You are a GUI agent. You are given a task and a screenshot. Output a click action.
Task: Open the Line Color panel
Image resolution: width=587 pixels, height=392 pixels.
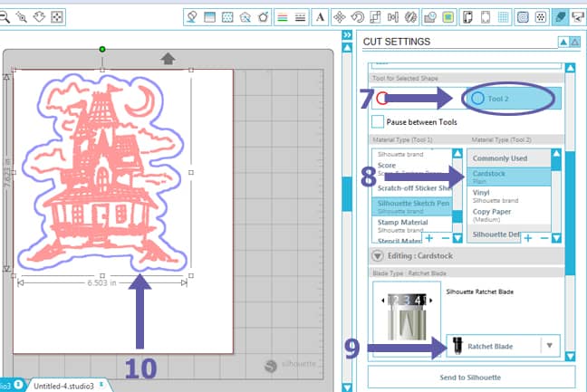(283, 17)
